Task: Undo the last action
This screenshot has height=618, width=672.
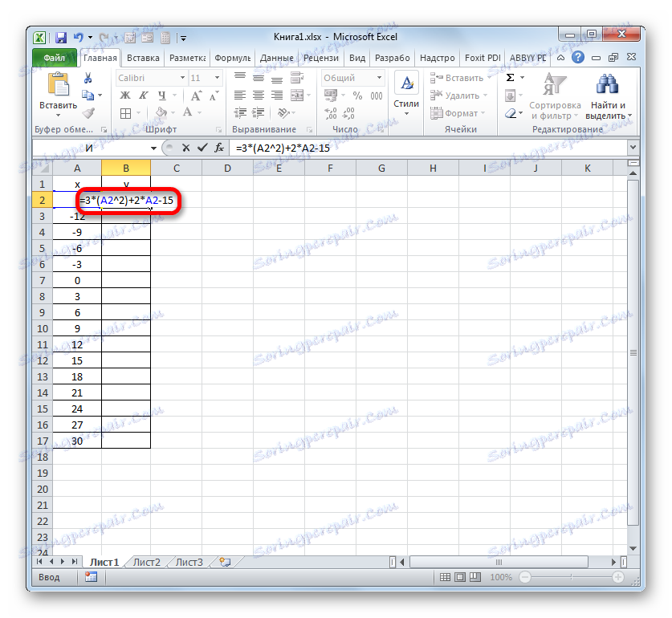Action: click(x=79, y=38)
